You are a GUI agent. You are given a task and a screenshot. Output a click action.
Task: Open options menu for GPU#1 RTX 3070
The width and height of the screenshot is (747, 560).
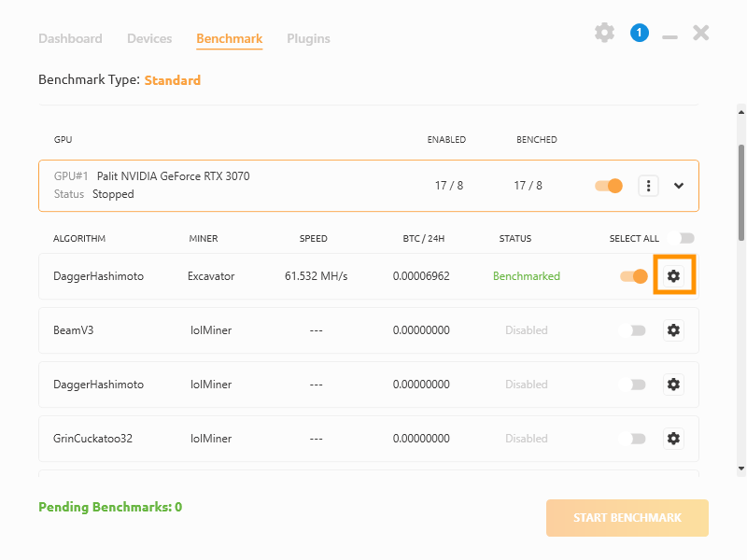point(648,185)
